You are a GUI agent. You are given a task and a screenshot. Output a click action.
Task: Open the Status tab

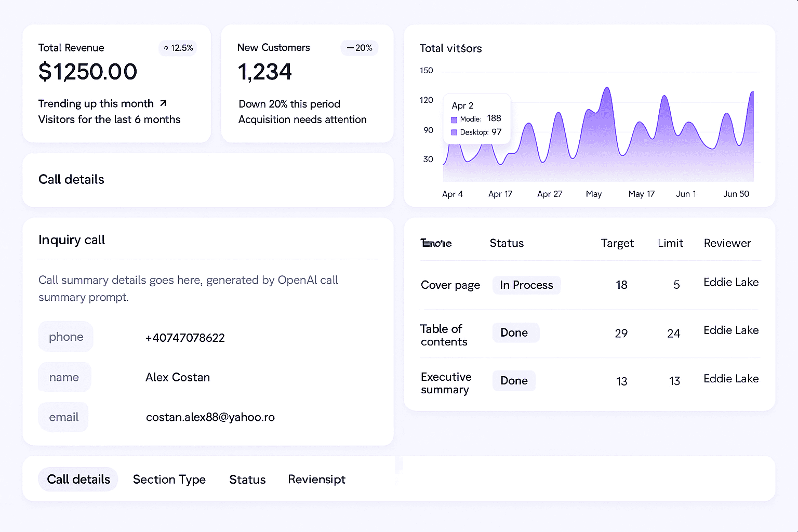point(247,479)
